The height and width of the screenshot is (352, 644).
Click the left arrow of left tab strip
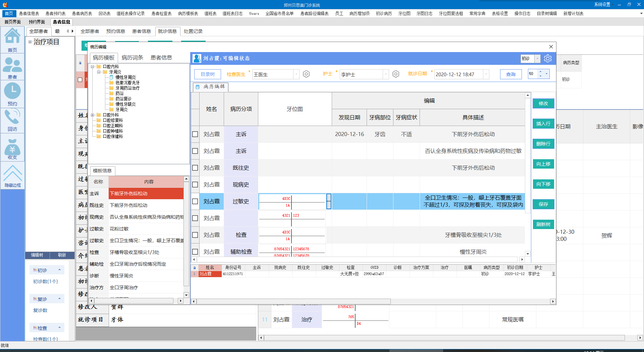(68, 31)
